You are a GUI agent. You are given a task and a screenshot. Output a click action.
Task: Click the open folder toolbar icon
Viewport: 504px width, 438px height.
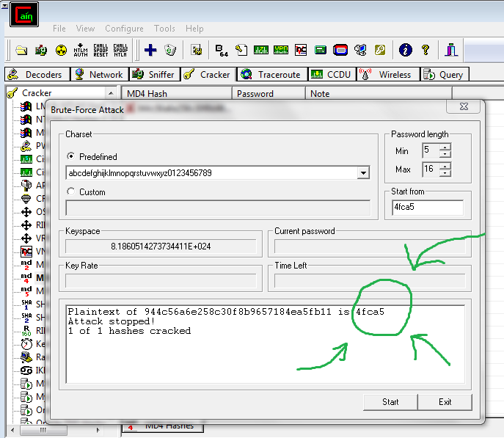(x=21, y=50)
